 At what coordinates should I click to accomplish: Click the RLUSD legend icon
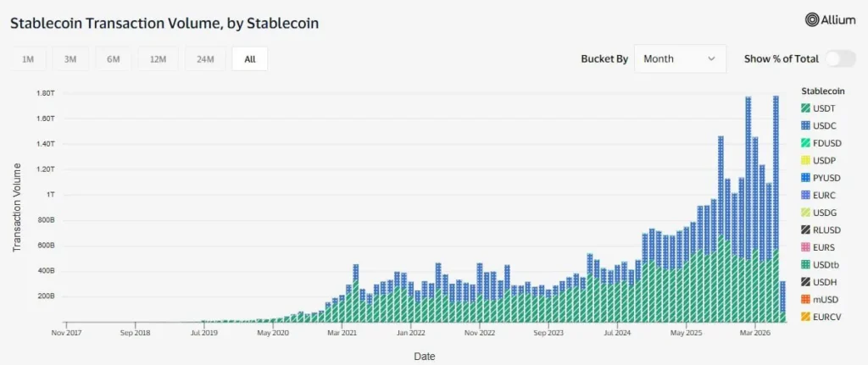click(x=805, y=230)
